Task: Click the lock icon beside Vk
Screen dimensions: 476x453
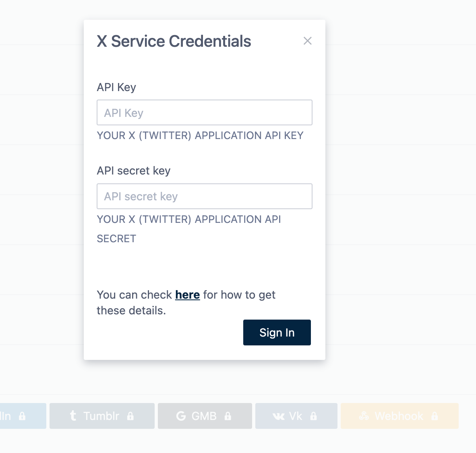Action: [x=314, y=416]
